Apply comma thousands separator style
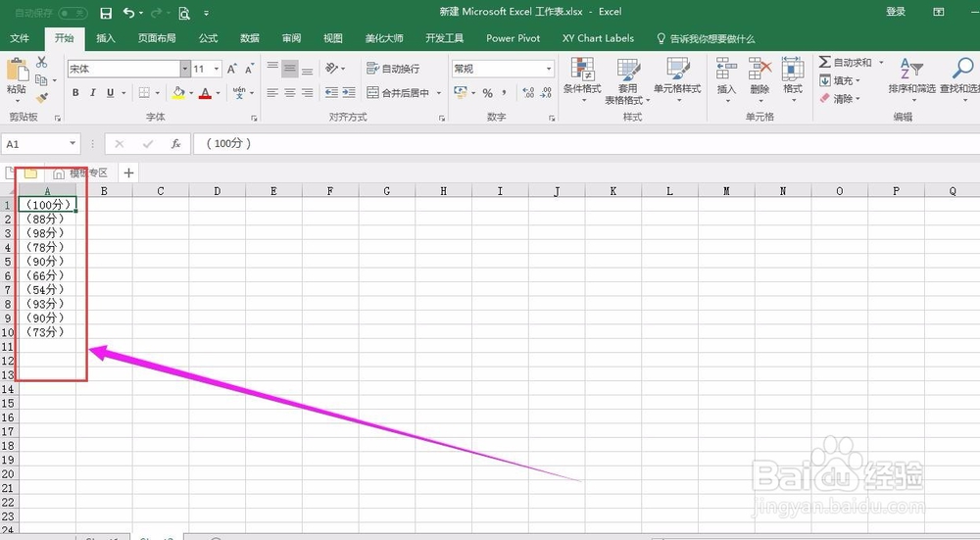This screenshot has width=980, height=540. click(x=504, y=92)
